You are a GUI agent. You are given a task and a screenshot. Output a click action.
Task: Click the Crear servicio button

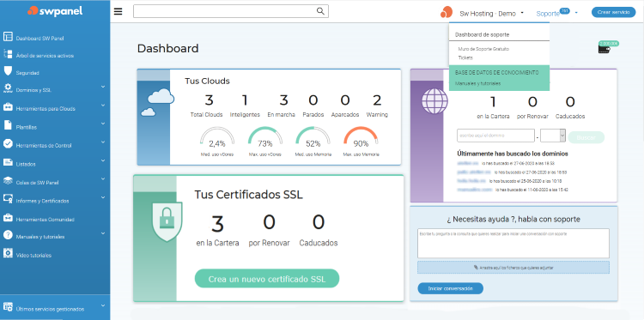coord(614,12)
